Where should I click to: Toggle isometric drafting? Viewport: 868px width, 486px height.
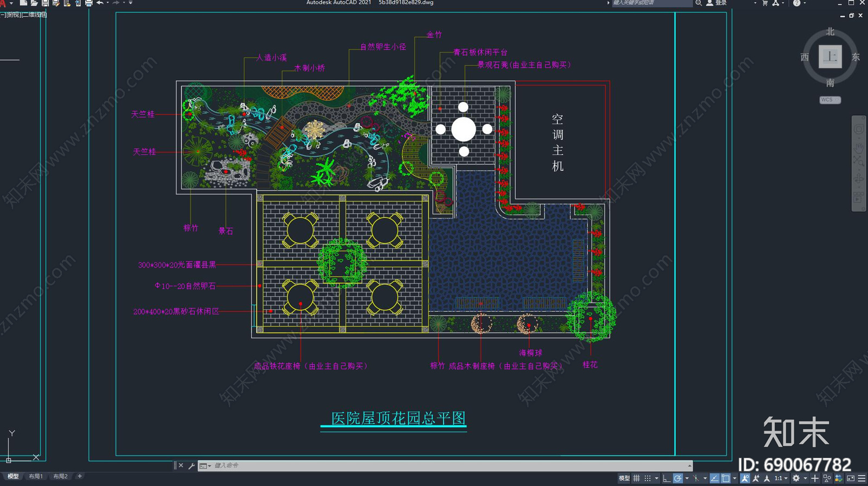[696, 478]
